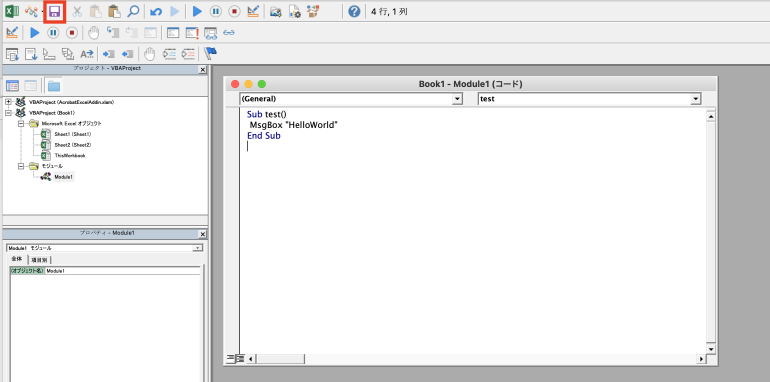
Task: Outdent the code with the Outdent icon
Action: click(128, 54)
